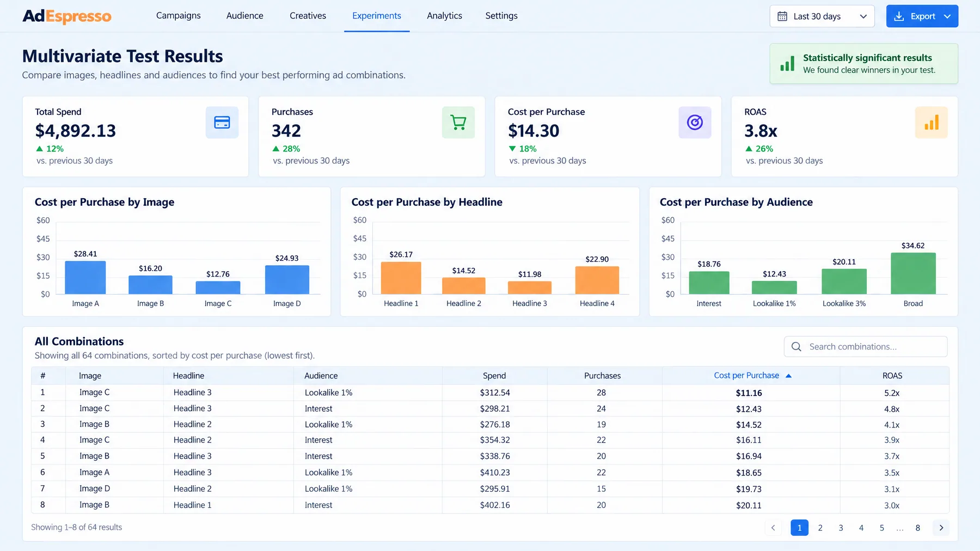The image size is (980, 551).
Task: Click the $298.21 spend cell
Action: [495, 409]
